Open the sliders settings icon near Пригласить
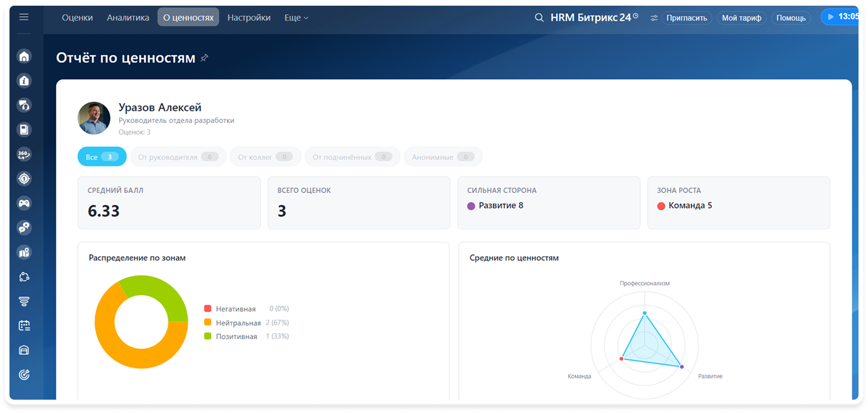Screen dimensions: 868x413 click(x=654, y=18)
